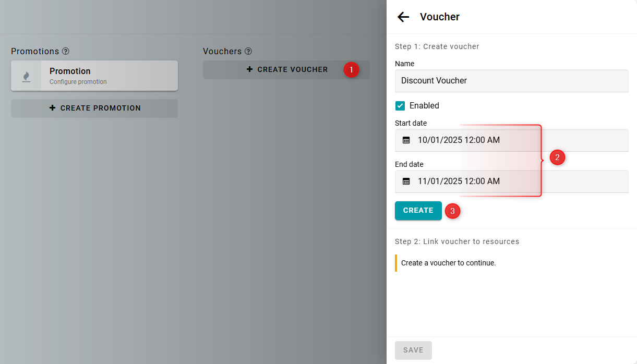Screen dimensions: 637x364
Task: Show help for Vouchers heading
Action: 248,51
